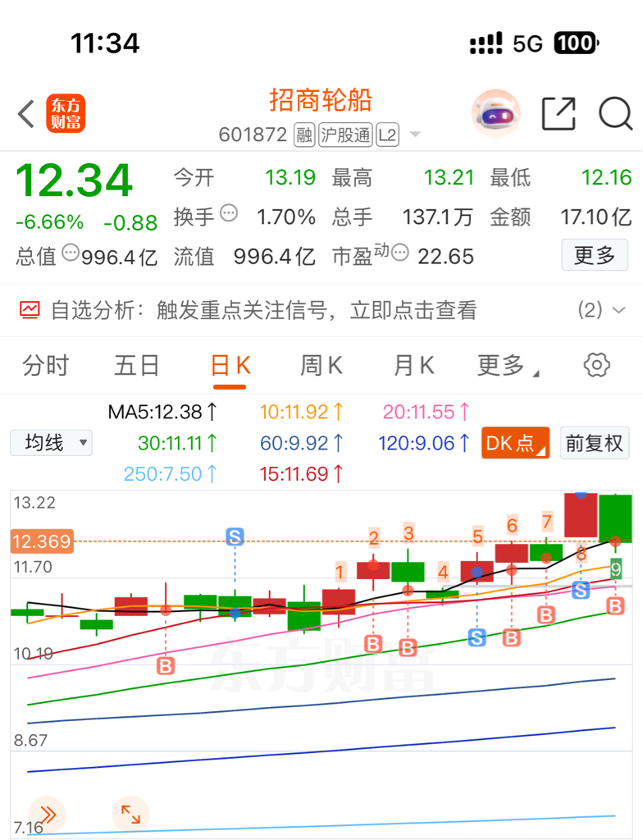643x840 pixels.
Task: Expand the (2) signals chevron
Action: click(618, 310)
